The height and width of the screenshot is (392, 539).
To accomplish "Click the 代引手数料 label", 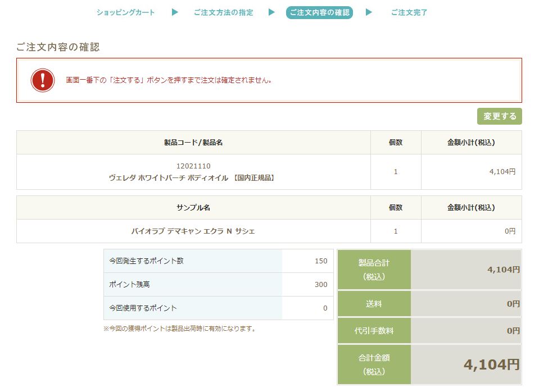I will [x=374, y=331].
